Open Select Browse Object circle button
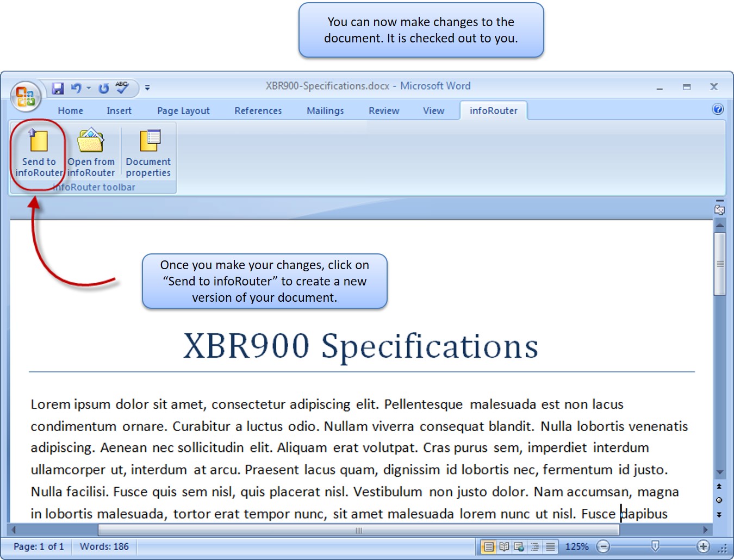734x560 pixels. 719,500
